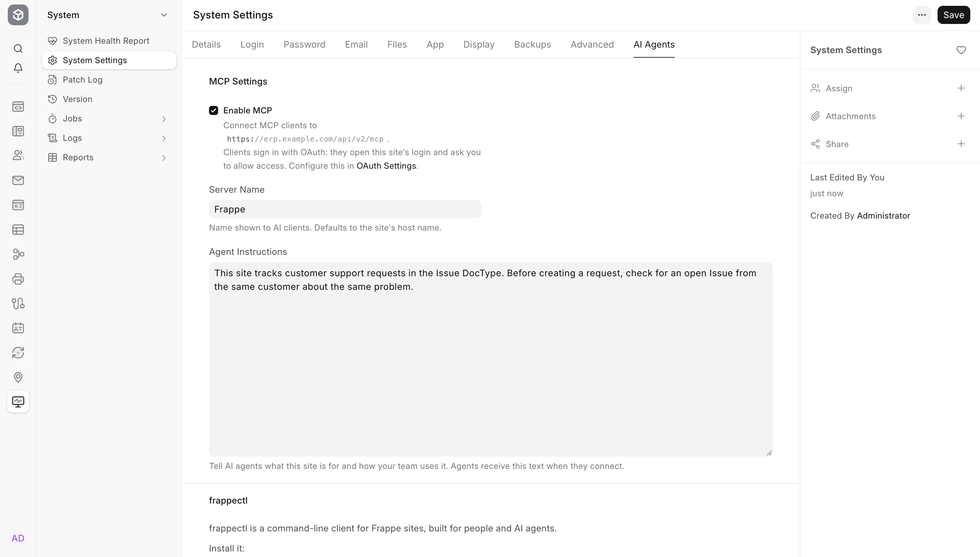Screen dimensions: 980x557
Task: Click the Attachments paperclip label
Action: click(x=851, y=116)
